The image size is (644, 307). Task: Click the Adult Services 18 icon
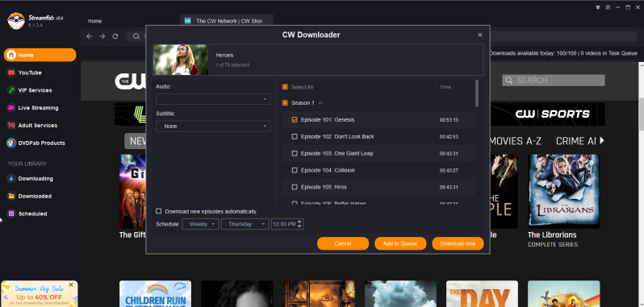coord(11,126)
